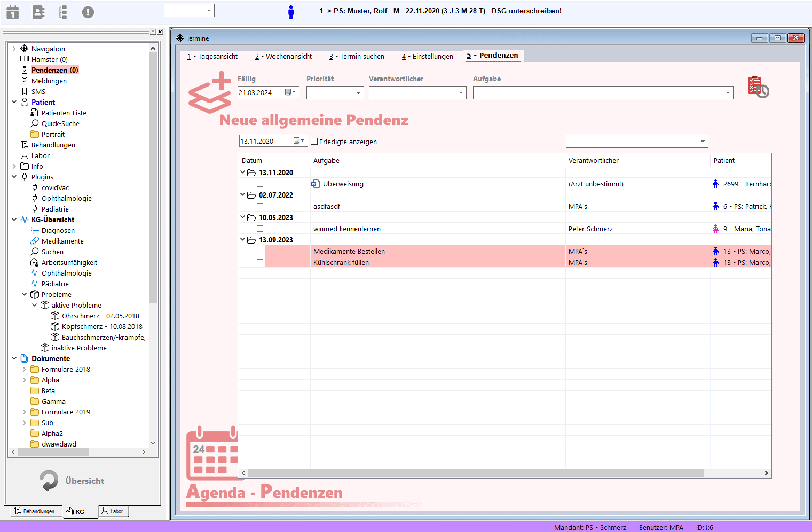Click the navigation tree horizontal scrollbar
The width and height of the screenshot is (812, 532).
53,452
